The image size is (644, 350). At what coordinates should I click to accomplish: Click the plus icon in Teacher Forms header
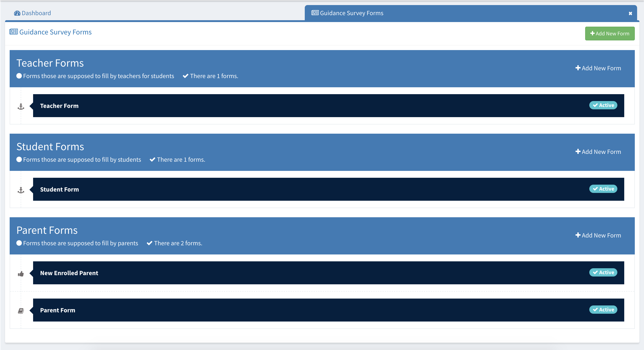tap(578, 68)
